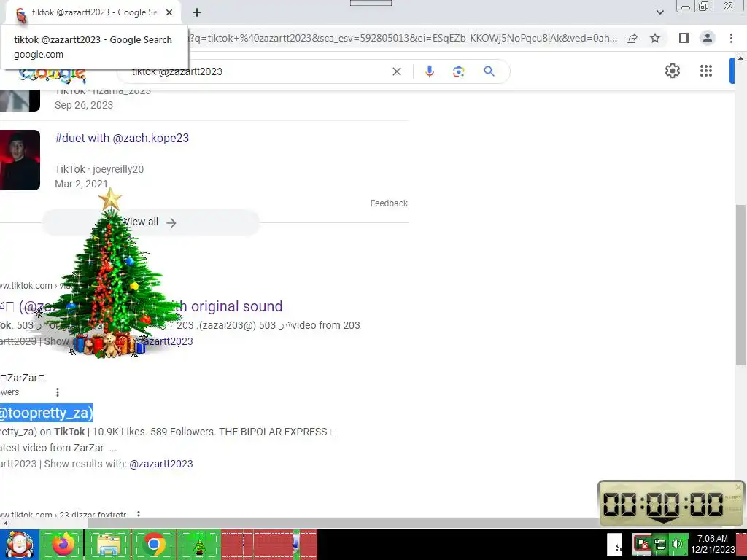Select the 'TikTok · joeyreilly20' source text

click(99, 169)
